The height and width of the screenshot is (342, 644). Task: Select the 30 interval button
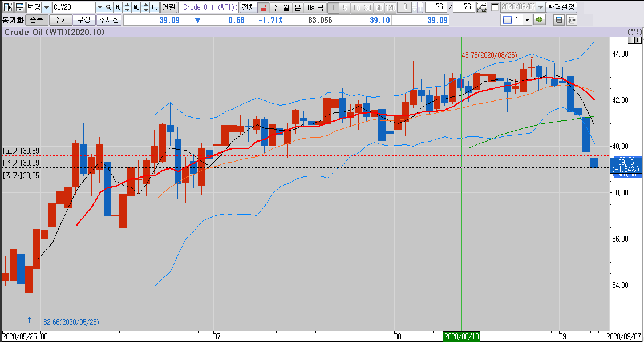pyautogui.click(x=367, y=7)
